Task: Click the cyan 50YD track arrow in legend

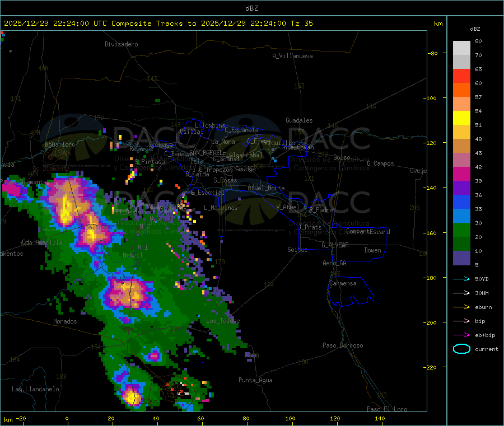Action: [x=461, y=279]
